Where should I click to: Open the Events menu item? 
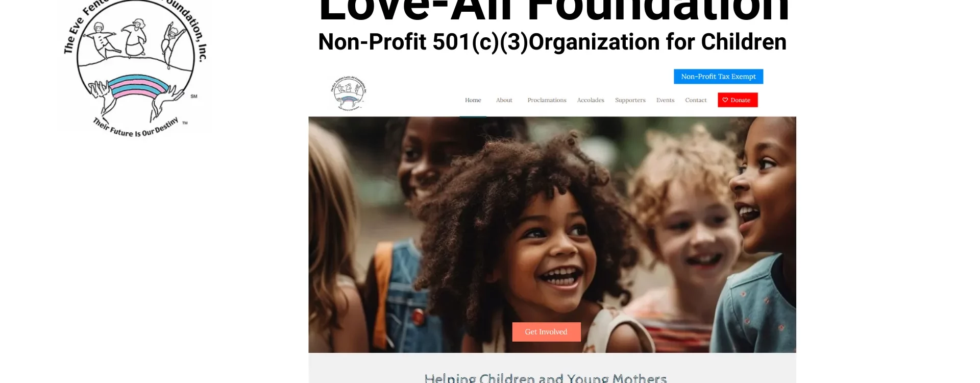(x=665, y=100)
